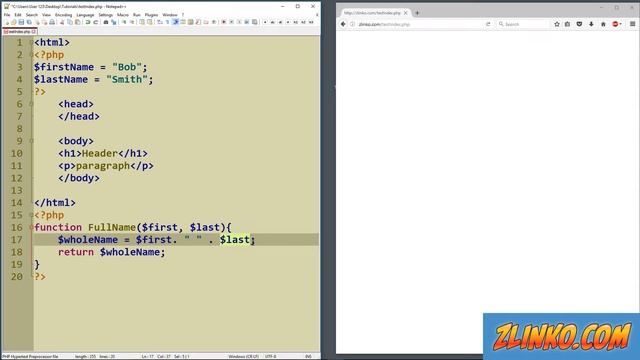
Task: Show site information icon in URL bar
Action: 352,24
